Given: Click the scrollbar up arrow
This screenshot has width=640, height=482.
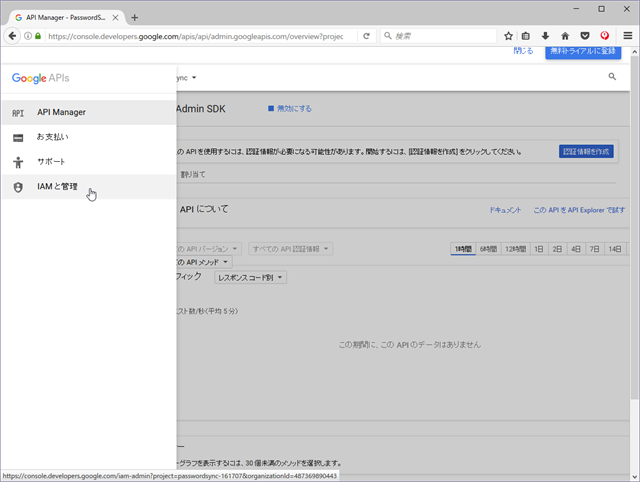Looking at the screenshot, I should point(634,52).
